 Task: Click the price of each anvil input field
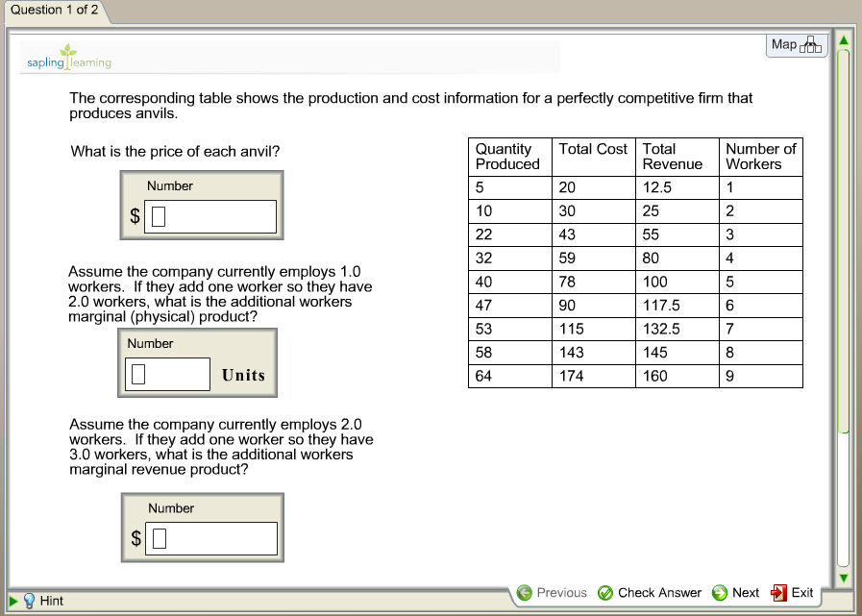point(210,216)
